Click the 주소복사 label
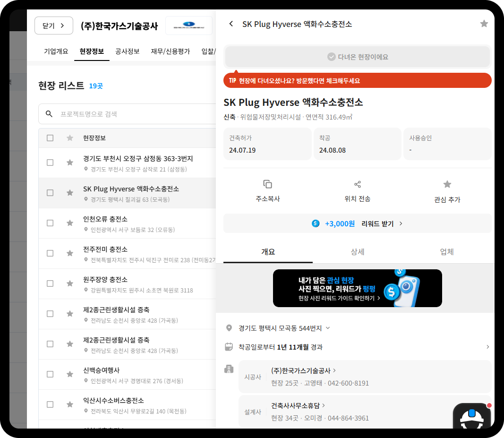Image resolution: width=504 pixels, height=438 pixels. pyautogui.click(x=268, y=199)
